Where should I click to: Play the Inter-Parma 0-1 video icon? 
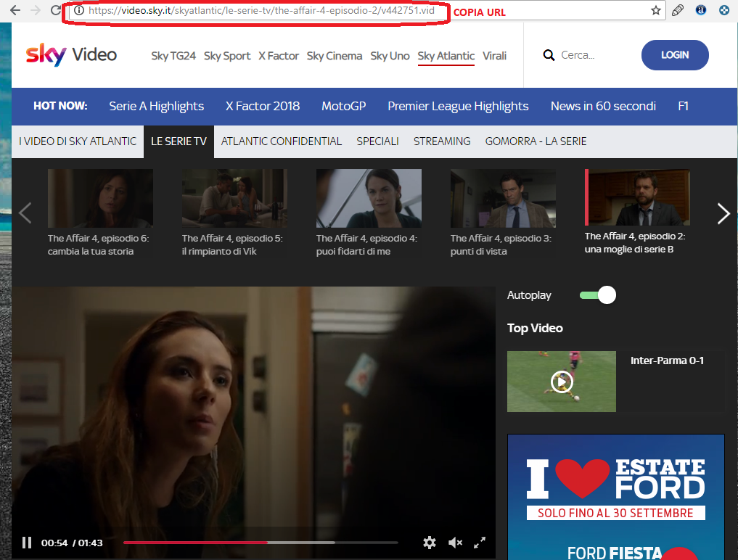pos(562,382)
